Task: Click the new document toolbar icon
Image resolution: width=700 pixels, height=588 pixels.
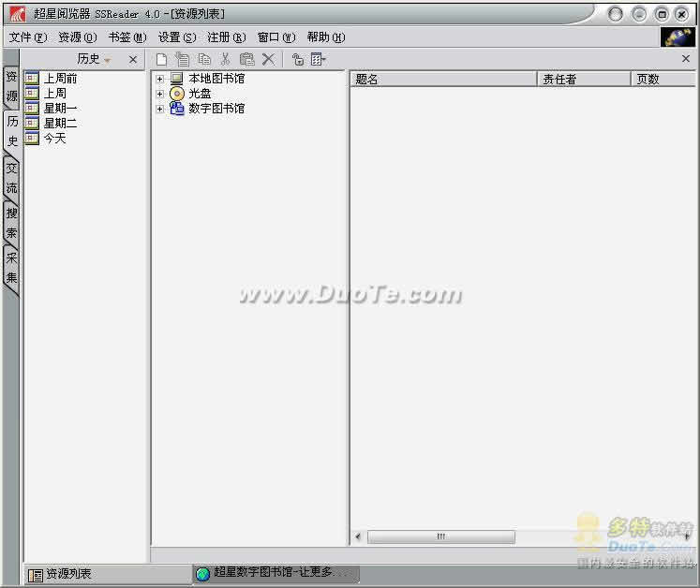Action: [161, 59]
